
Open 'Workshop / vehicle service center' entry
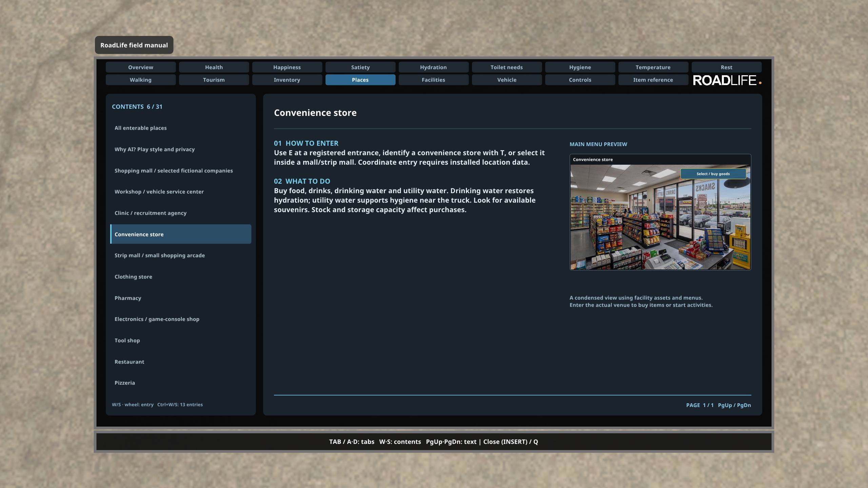181,191
